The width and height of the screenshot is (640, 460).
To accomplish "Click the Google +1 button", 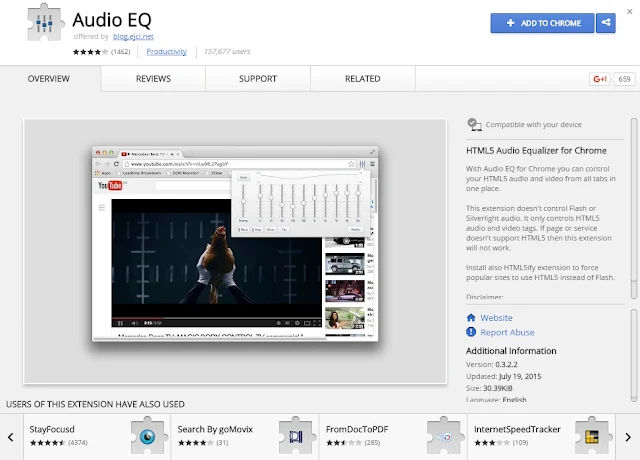I will coord(600,79).
